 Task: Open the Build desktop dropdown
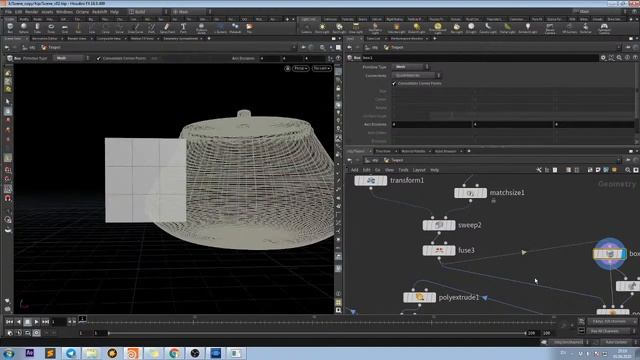click(x=148, y=12)
